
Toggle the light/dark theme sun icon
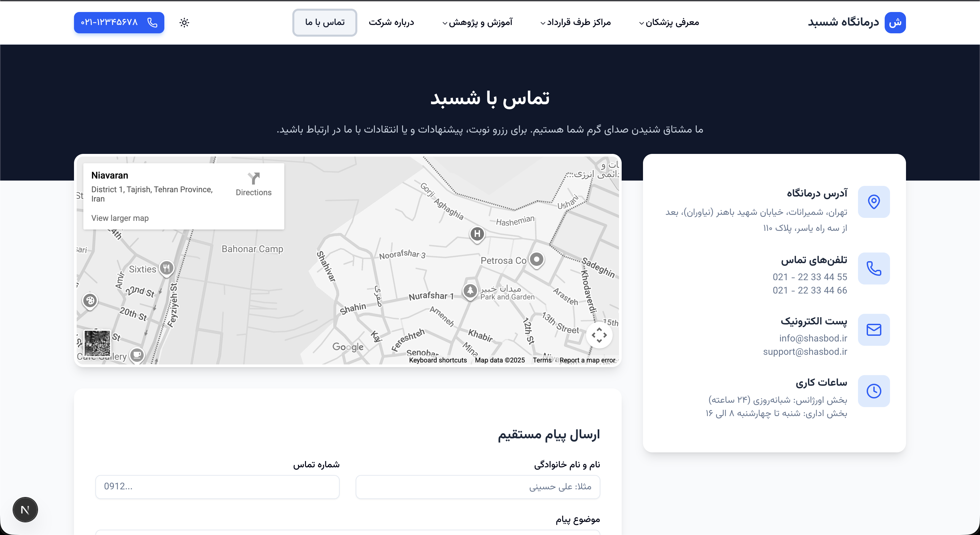pyautogui.click(x=184, y=22)
